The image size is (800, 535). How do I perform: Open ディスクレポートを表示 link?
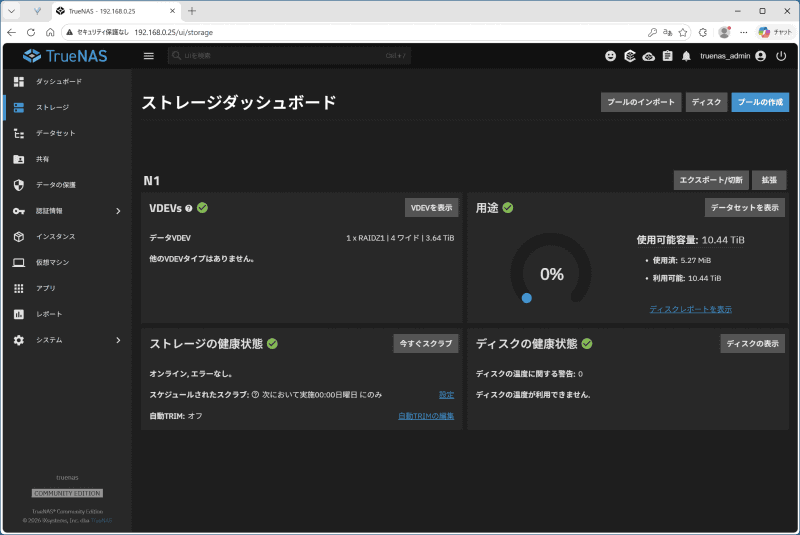tap(690, 309)
